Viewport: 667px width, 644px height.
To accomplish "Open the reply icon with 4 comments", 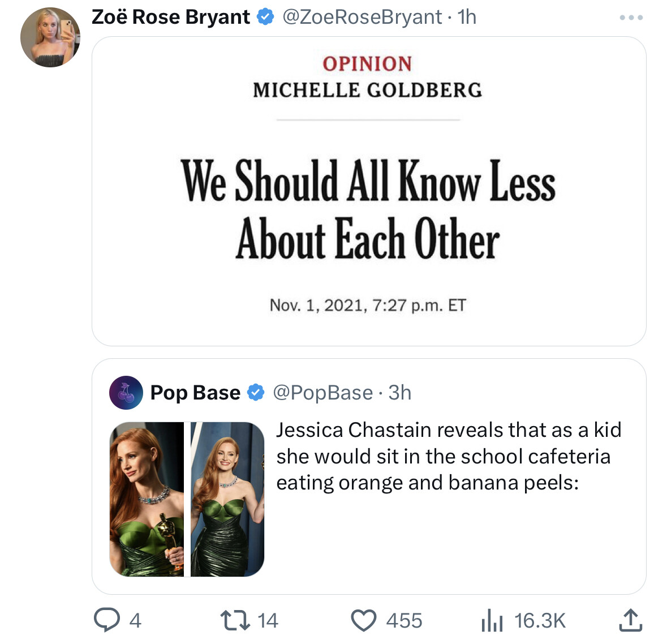I will pos(107,620).
